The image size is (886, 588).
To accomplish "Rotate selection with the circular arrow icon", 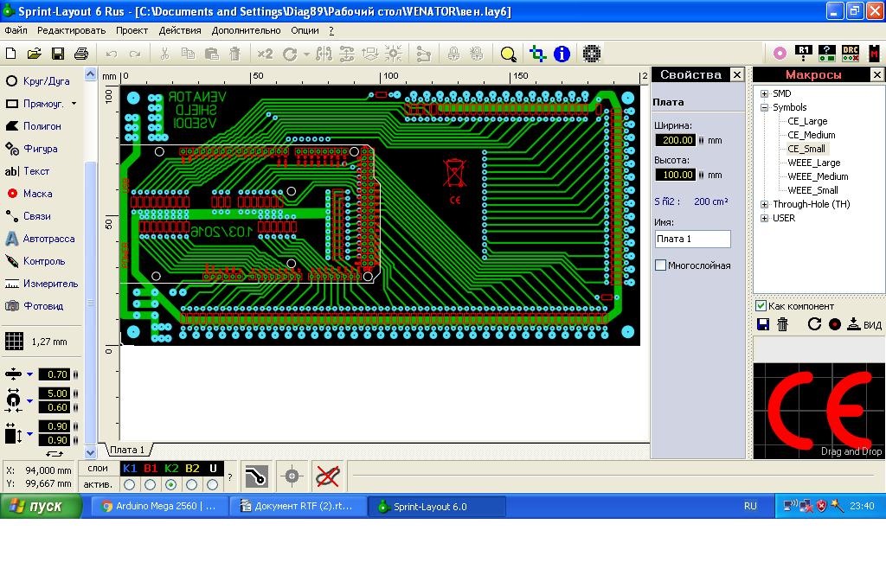I will [290, 54].
